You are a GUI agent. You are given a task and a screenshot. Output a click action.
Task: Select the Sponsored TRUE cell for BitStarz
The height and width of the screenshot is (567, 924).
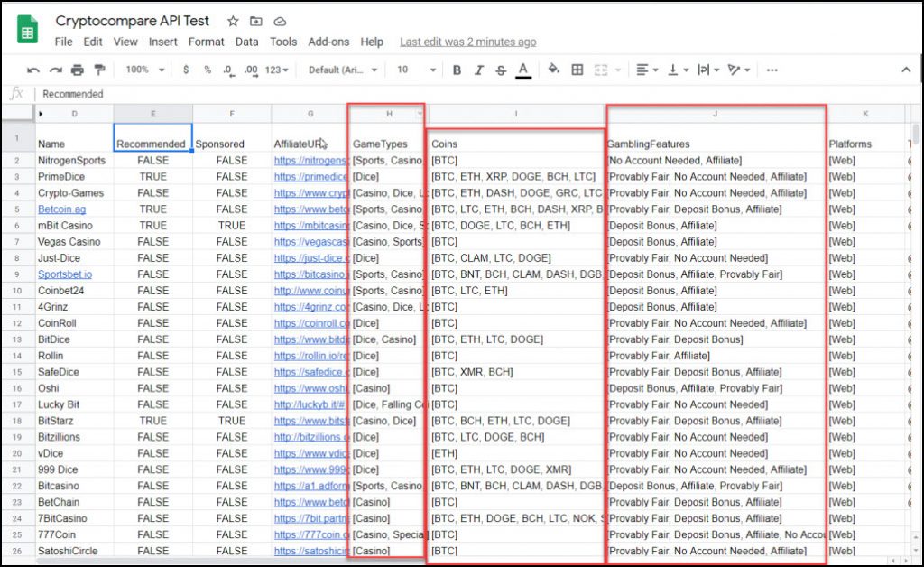tap(232, 421)
